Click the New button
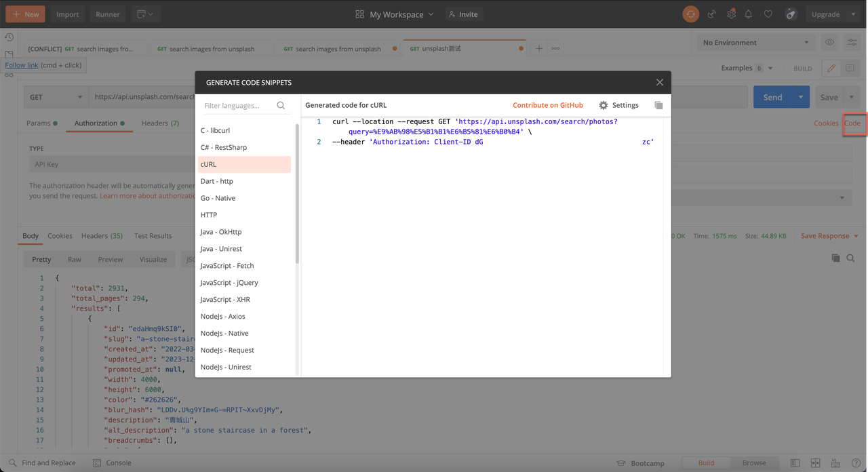 tap(25, 14)
